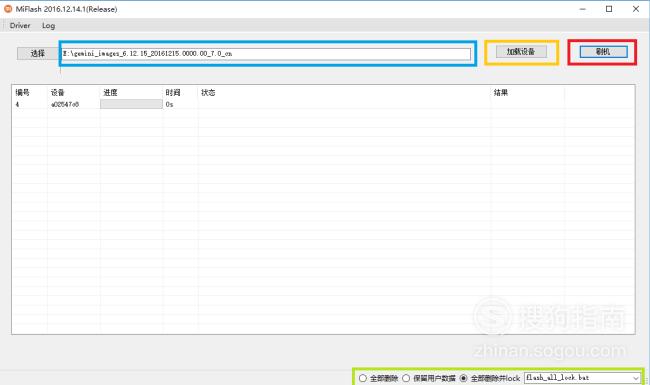Click the 选择 (Select) button
Viewport: 650px width, 385px height.
click(x=38, y=53)
